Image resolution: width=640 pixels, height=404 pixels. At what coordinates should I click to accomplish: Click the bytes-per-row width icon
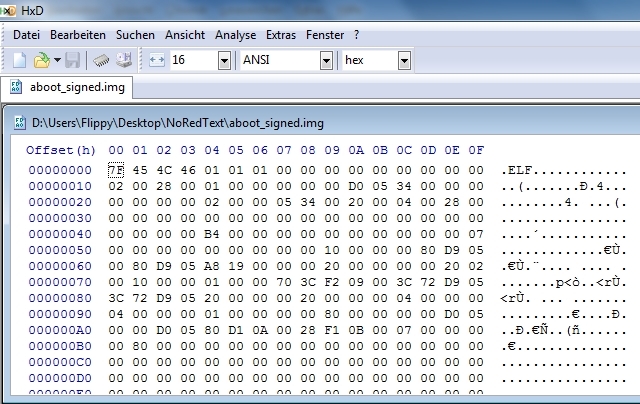tap(156, 60)
